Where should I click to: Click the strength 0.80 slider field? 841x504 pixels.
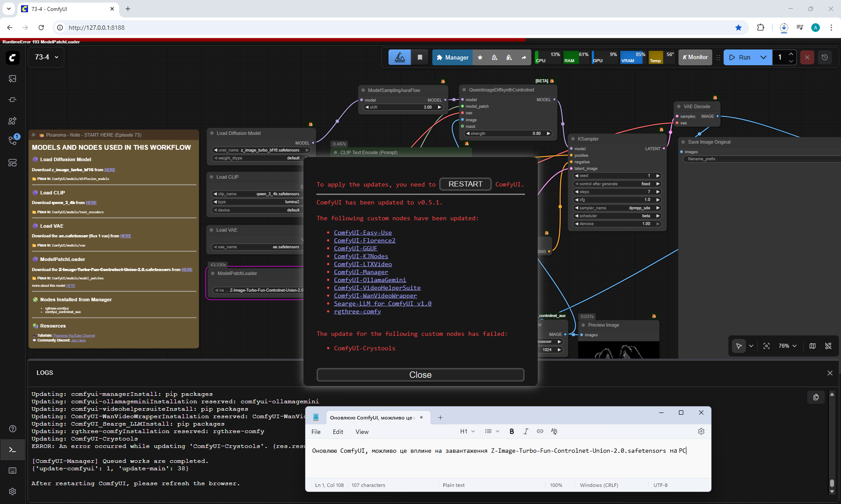click(x=508, y=134)
